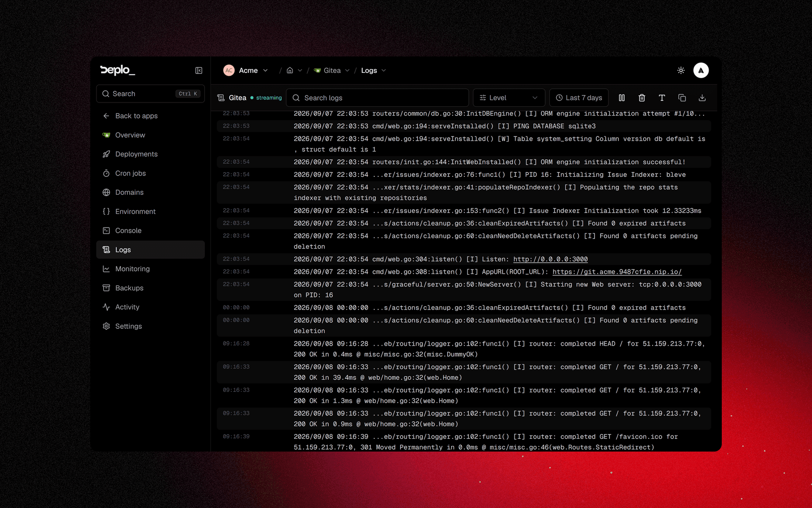Screen dimensions: 812x508
Task: Toggle the light/dark theme
Action: coord(681,71)
